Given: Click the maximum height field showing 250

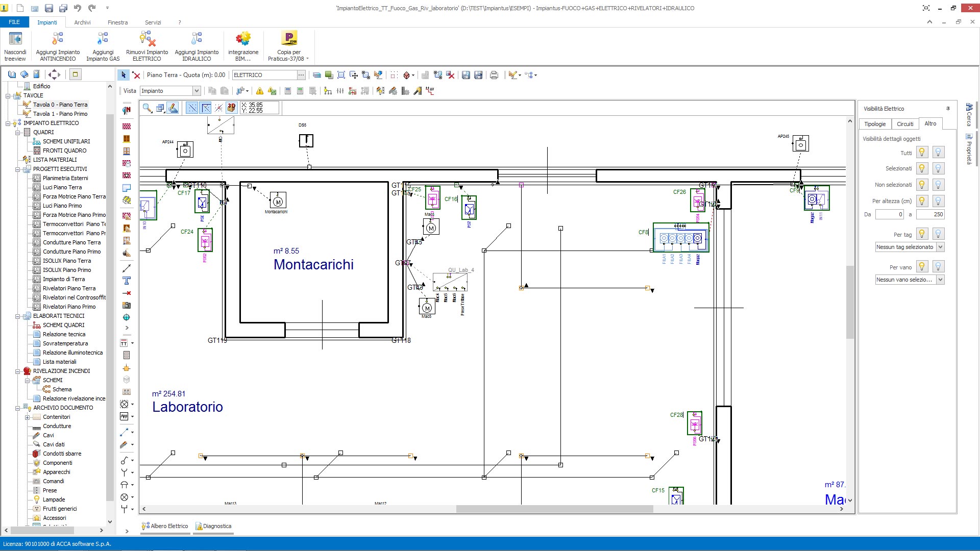Looking at the screenshot, I should point(930,214).
